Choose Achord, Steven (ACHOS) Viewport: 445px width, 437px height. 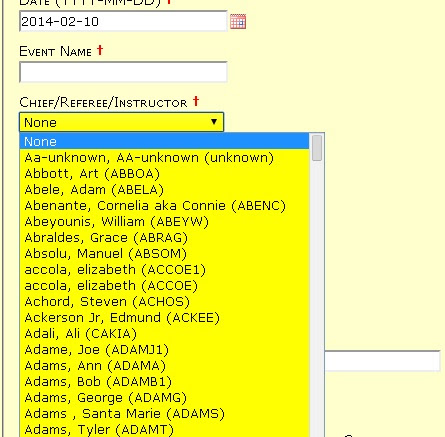coord(164,301)
